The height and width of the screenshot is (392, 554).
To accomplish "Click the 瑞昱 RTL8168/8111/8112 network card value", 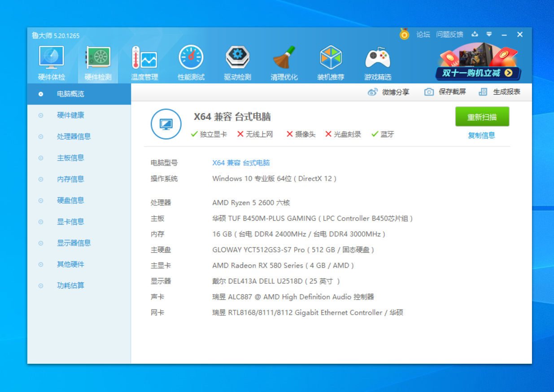I will pyautogui.click(x=308, y=313).
